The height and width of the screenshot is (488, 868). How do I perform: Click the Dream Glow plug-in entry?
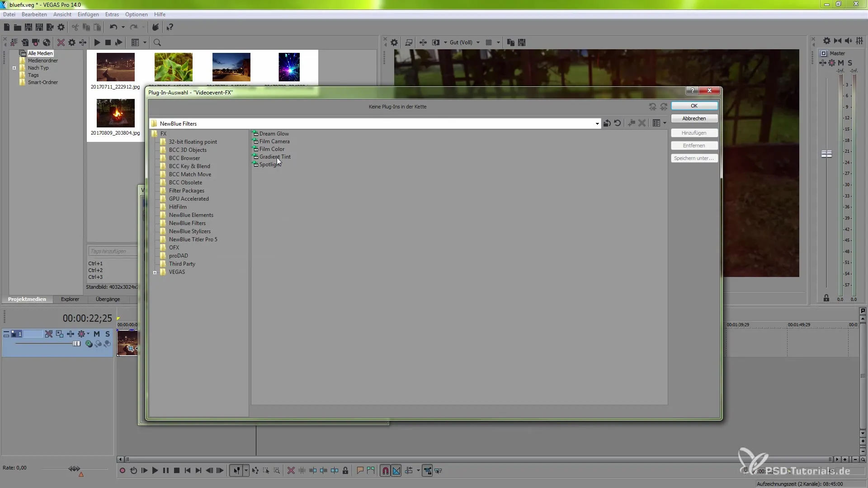(x=274, y=134)
